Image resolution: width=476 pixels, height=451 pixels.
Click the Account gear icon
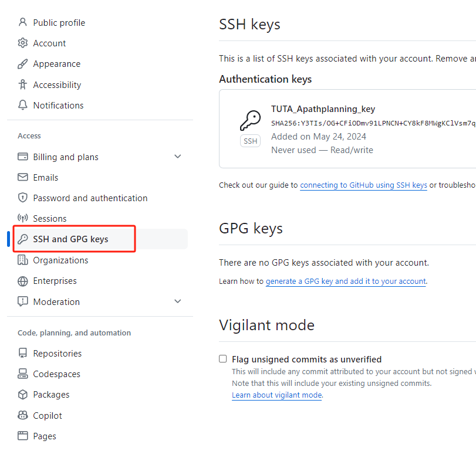click(23, 43)
